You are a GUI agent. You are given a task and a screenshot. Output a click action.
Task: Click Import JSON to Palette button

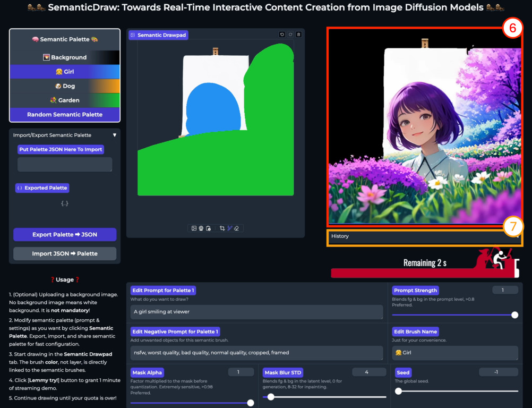pyautogui.click(x=65, y=253)
